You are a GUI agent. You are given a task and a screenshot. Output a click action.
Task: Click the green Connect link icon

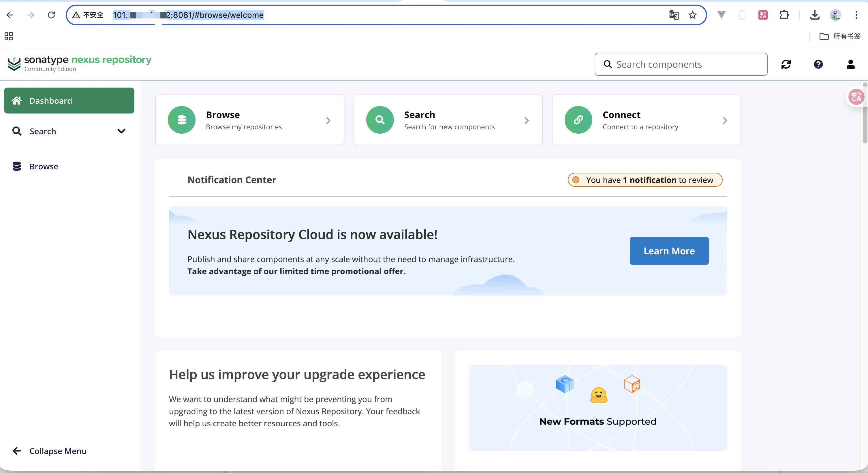pos(578,120)
